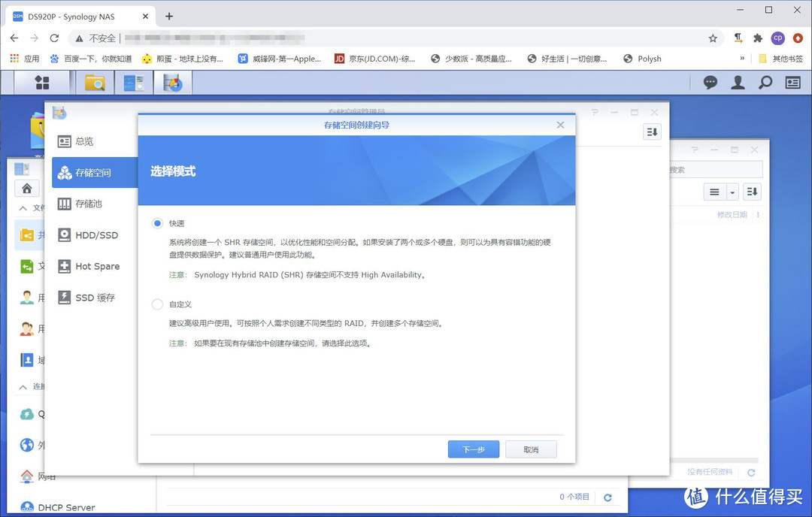Open the widgets panel icon
Screen dimensions: 812x517
(x=792, y=83)
